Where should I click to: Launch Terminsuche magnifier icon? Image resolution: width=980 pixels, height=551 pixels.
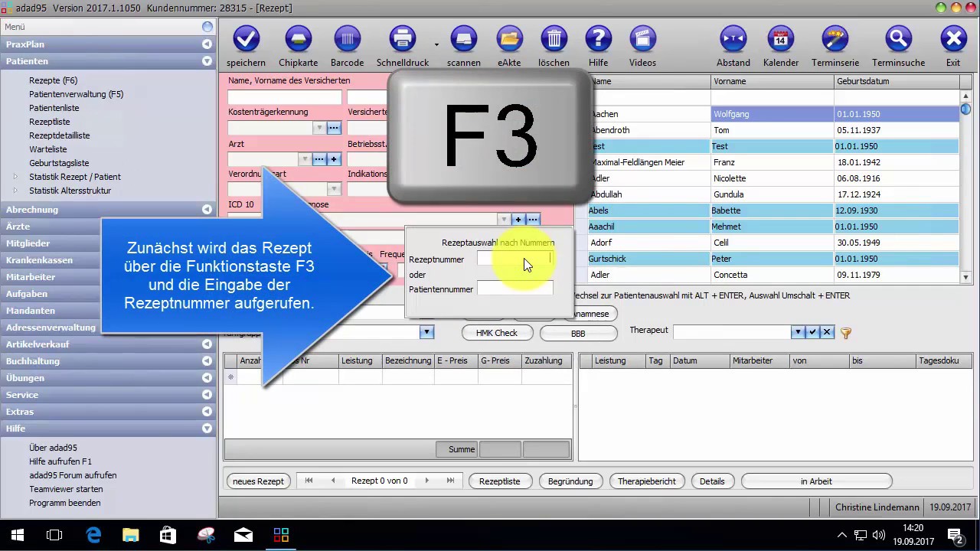pyautogui.click(x=898, y=39)
